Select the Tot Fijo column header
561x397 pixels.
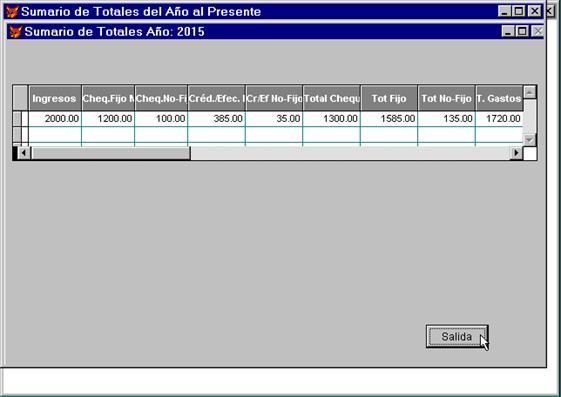click(x=389, y=98)
